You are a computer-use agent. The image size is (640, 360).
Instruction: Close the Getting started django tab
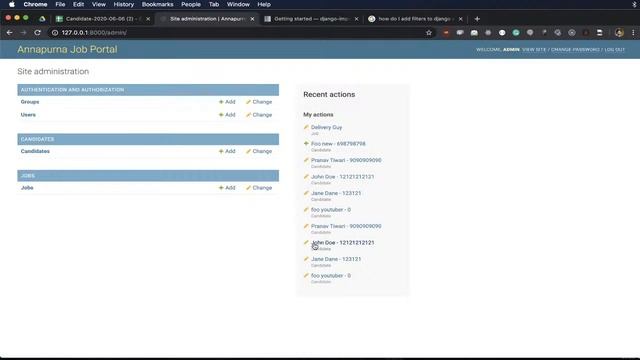tap(356, 19)
